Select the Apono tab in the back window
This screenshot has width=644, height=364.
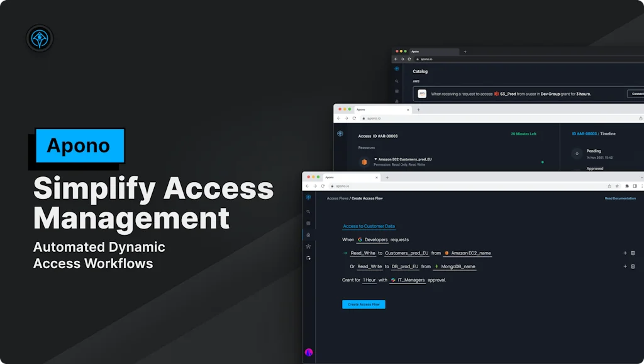click(x=434, y=52)
